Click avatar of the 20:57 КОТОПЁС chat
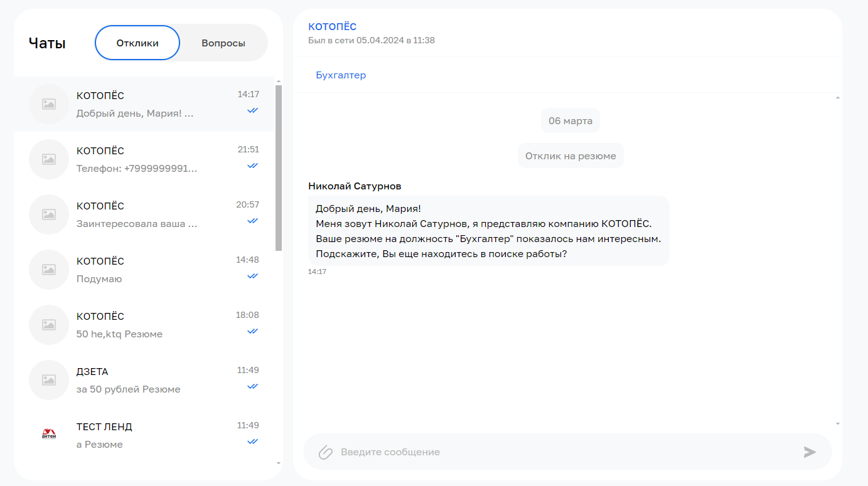 (x=49, y=214)
